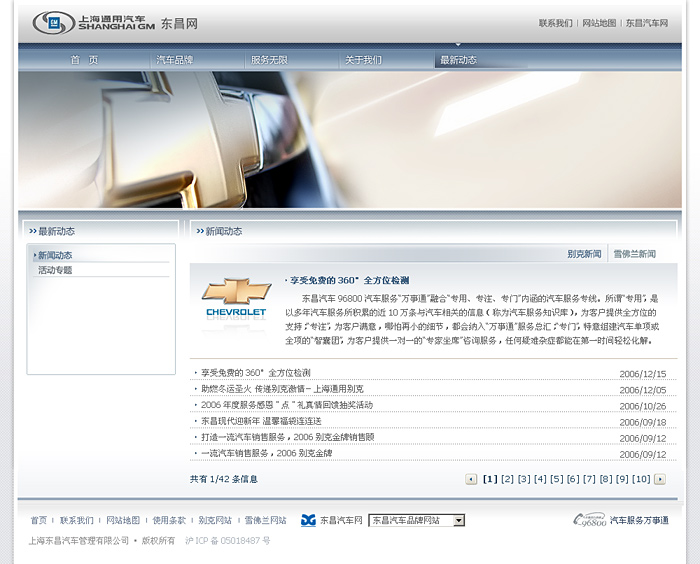700x564 pixels.
Task: Click footer 别克网站 link
Action: (x=215, y=520)
